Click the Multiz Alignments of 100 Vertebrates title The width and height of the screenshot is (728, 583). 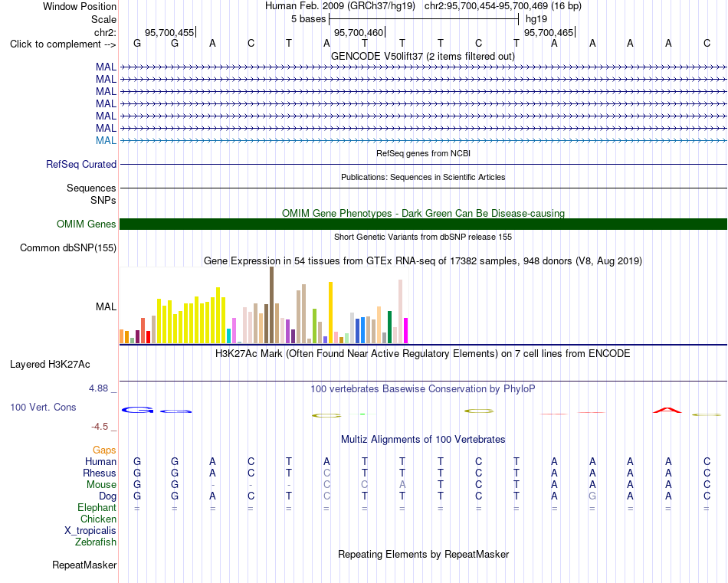pos(423,439)
